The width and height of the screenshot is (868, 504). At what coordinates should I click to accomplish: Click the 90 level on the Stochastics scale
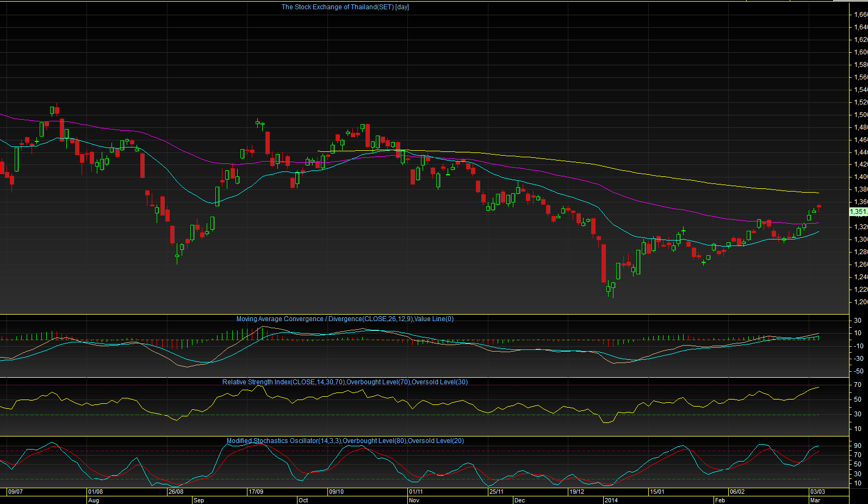tap(858, 445)
